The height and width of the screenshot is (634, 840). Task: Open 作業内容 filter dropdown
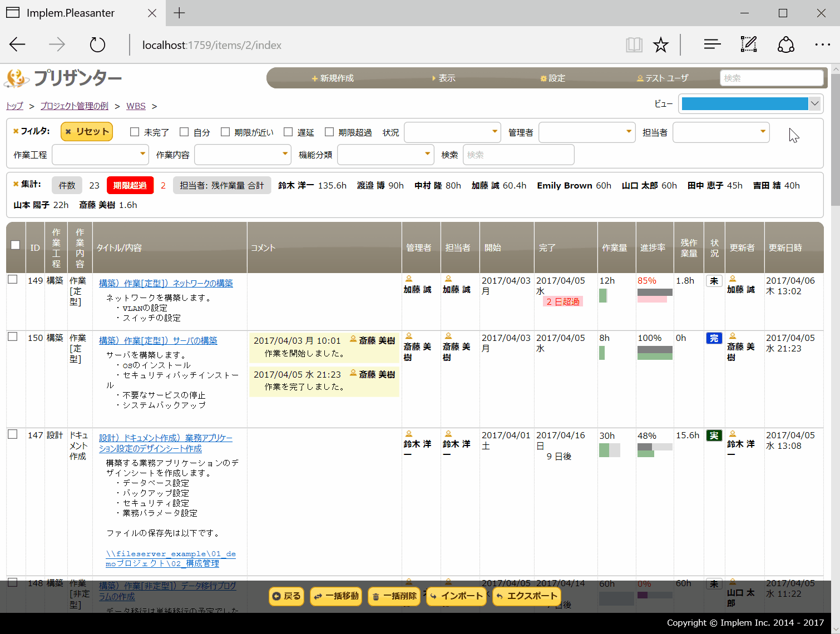tap(243, 155)
